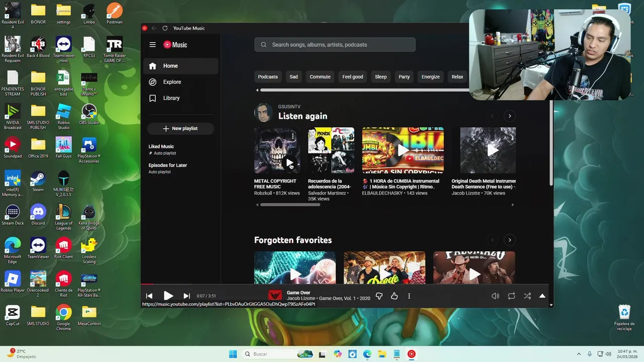Screen dimensions: 644x362
Task: Click the Listen again horizontal scrollbar
Action: tap(290, 205)
